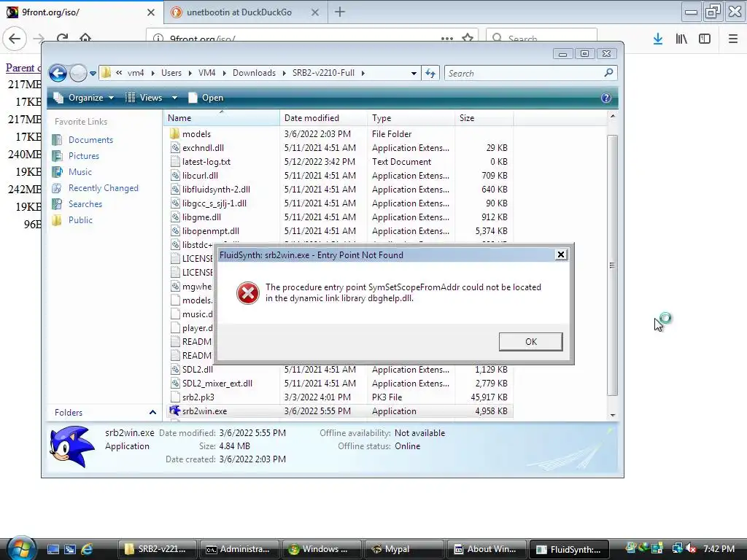Click the Sonic preview thumbnail in details pane
This screenshot has width=747, height=560.
click(72, 447)
